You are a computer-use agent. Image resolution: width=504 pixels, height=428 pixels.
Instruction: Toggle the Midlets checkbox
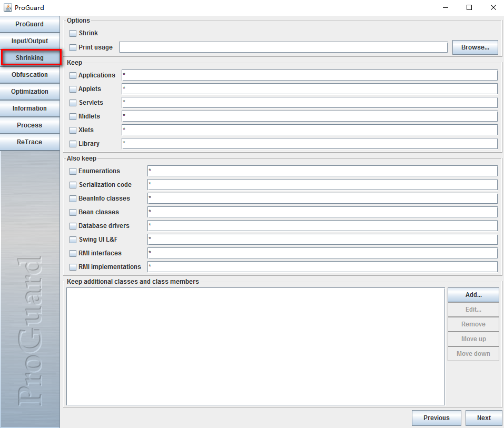pos(73,116)
